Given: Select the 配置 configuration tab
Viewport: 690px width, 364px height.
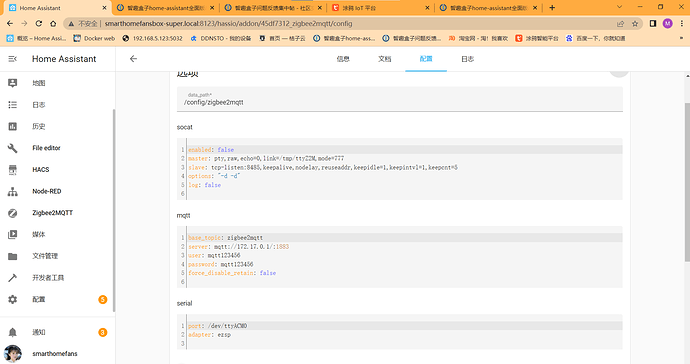Looking at the screenshot, I should tap(426, 59).
